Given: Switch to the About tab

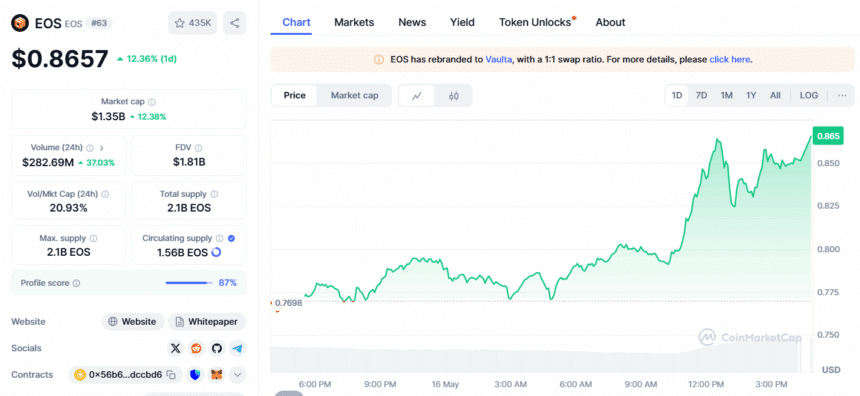Looking at the screenshot, I should [x=610, y=22].
